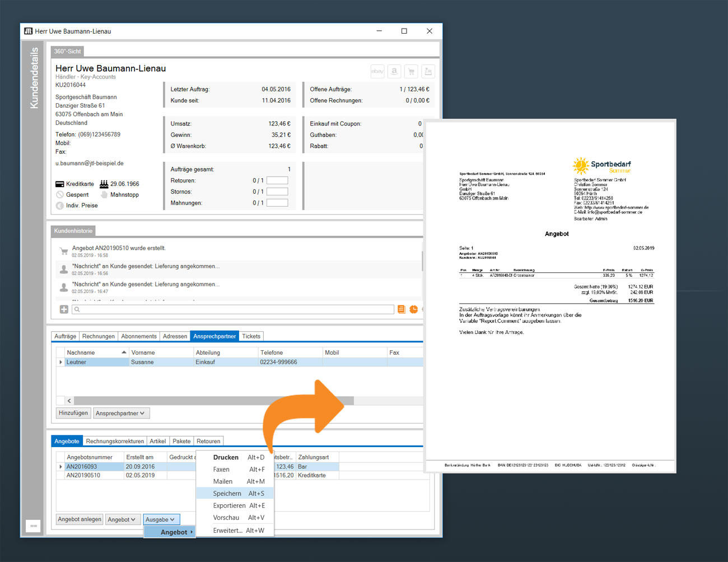Toggle the Gesperrt blocked status

click(x=60, y=195)
